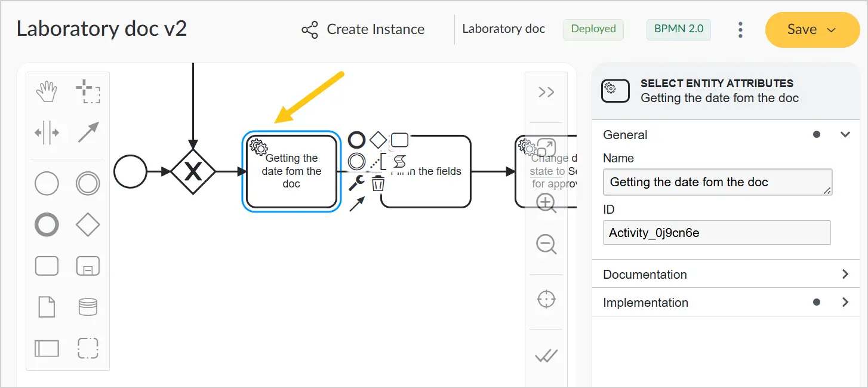The width and height of the screenshot is (868, 388).
Task: Pick the end event bold circle from palette
Action: [x=47, y=225]
